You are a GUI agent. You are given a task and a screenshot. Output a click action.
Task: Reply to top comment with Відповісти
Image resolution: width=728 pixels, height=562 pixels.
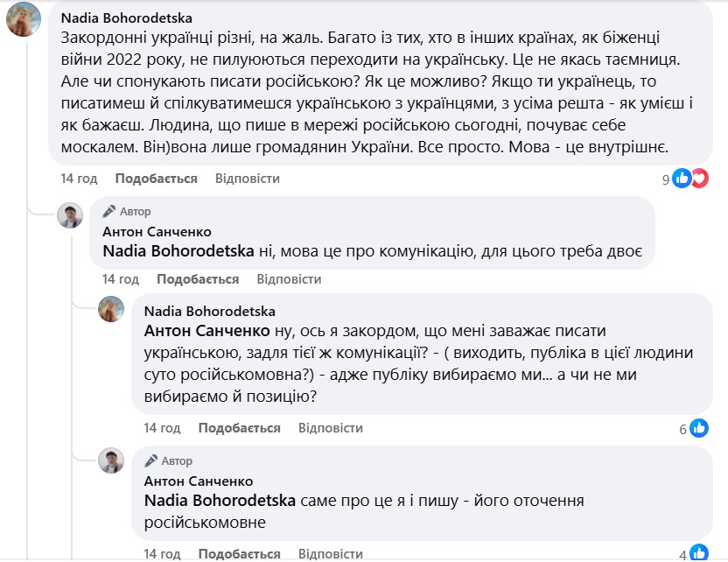coord(247,179)
